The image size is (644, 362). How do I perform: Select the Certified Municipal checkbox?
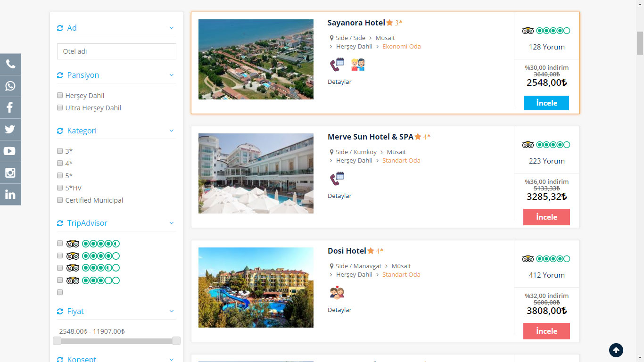click(x=60, y=200)
